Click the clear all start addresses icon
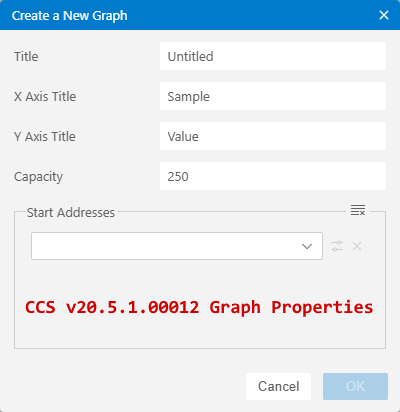Image resolution: width=400 pixels, height=412 pixels. pyautogui.click(x=358, y=210)
